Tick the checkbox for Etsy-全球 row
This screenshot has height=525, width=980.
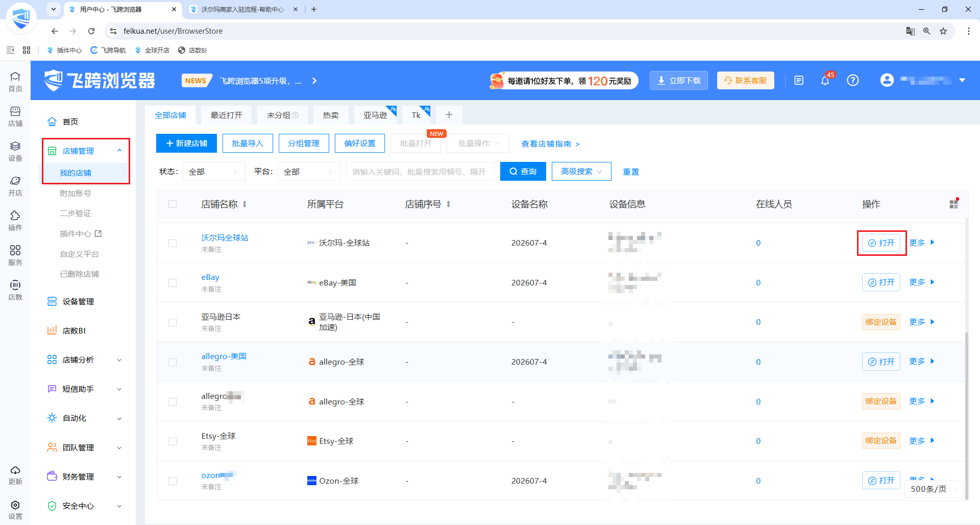(173, 441)
